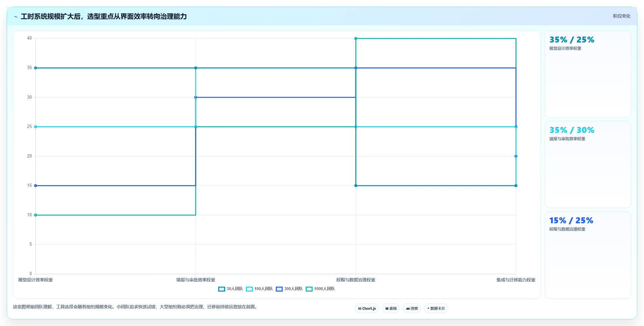Click the 1000人团队 point at 10 on 视觉设计效率权重
This screenshot has width=644, height=326.
point(36,215)
